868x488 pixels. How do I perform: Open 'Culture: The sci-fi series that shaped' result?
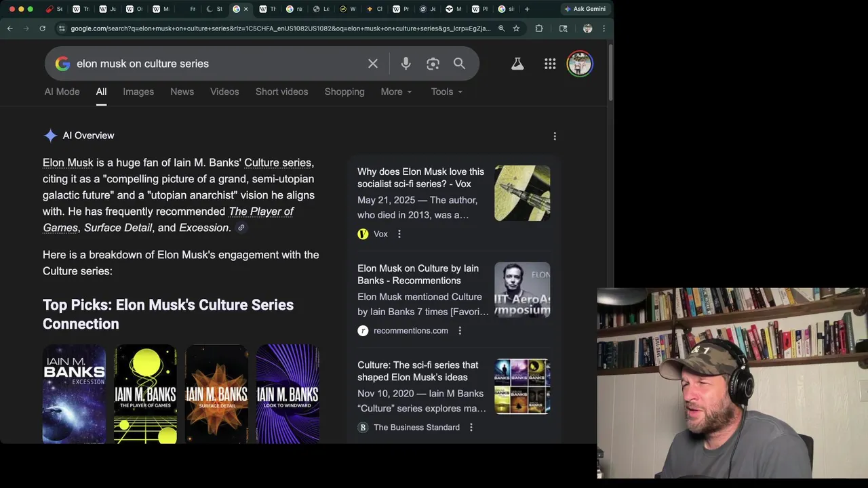click(x=418, y=371)
